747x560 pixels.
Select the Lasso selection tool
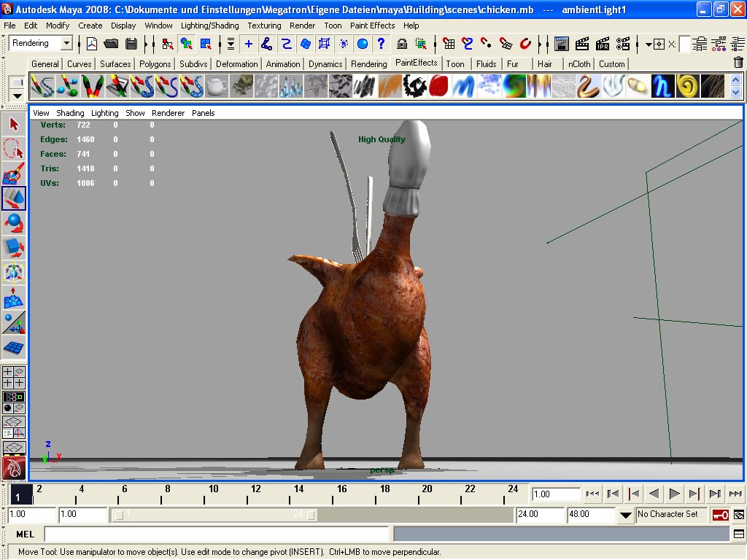14,149
